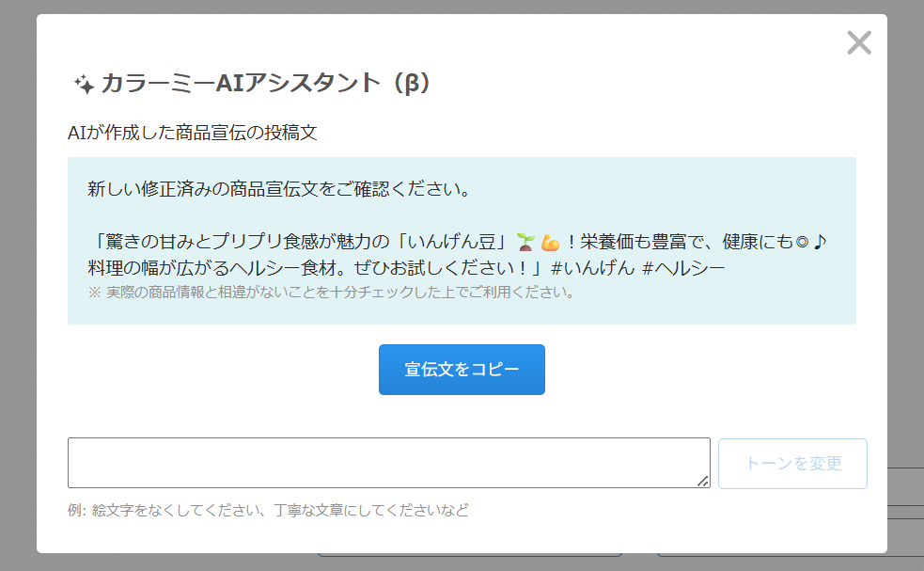Click the music note symbol after 健康にも

point(819,242)
